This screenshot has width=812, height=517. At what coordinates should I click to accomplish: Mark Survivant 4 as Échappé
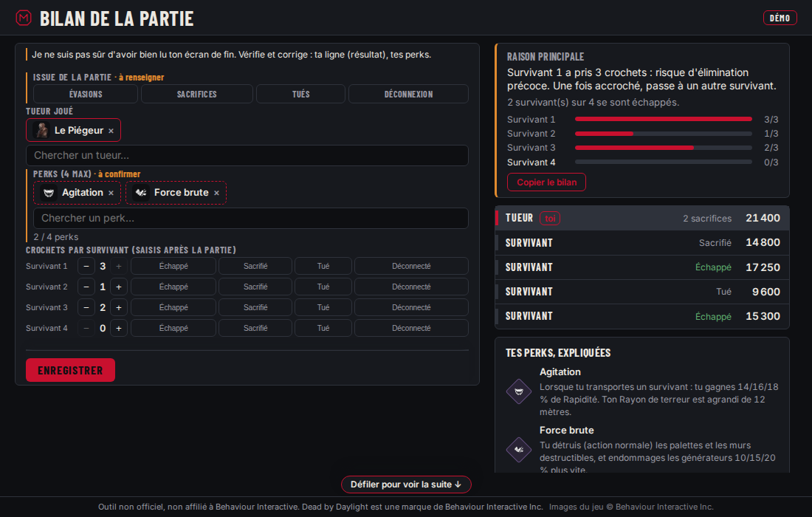[x=173, y=329]
